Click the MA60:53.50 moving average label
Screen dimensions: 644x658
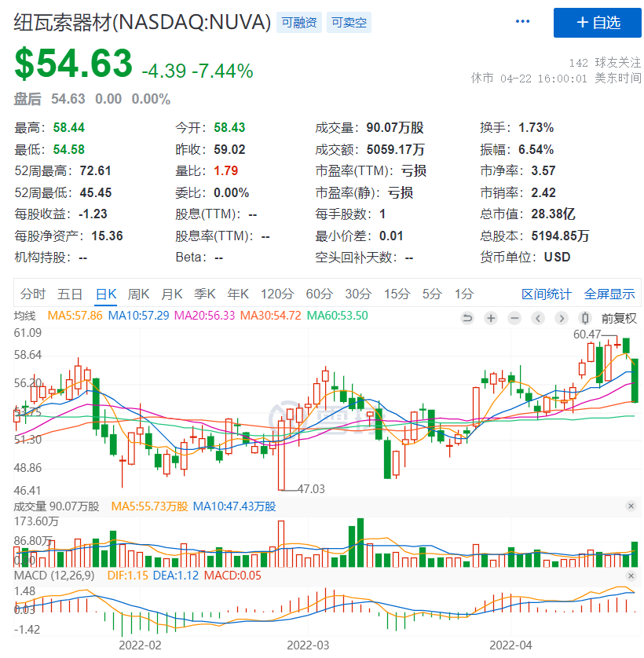pos(338,316)
